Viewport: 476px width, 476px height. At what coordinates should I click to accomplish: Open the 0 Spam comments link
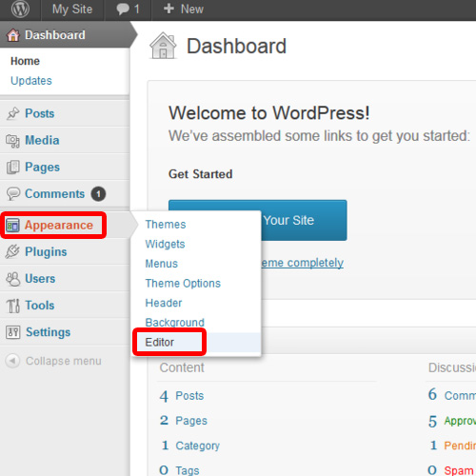coord(451,470)
